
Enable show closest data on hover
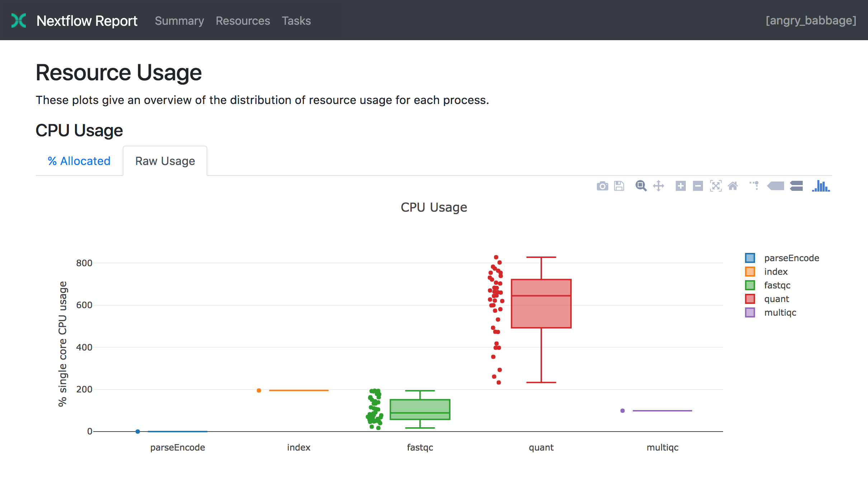coord(775,186)
